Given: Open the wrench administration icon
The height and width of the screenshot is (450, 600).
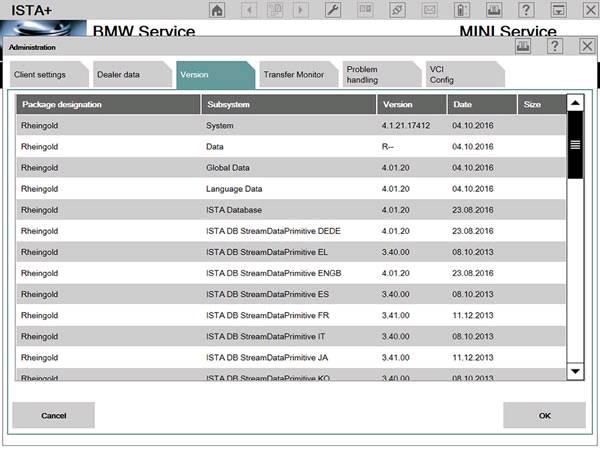Looking at the screenshot, I should [x=333, y=10].
